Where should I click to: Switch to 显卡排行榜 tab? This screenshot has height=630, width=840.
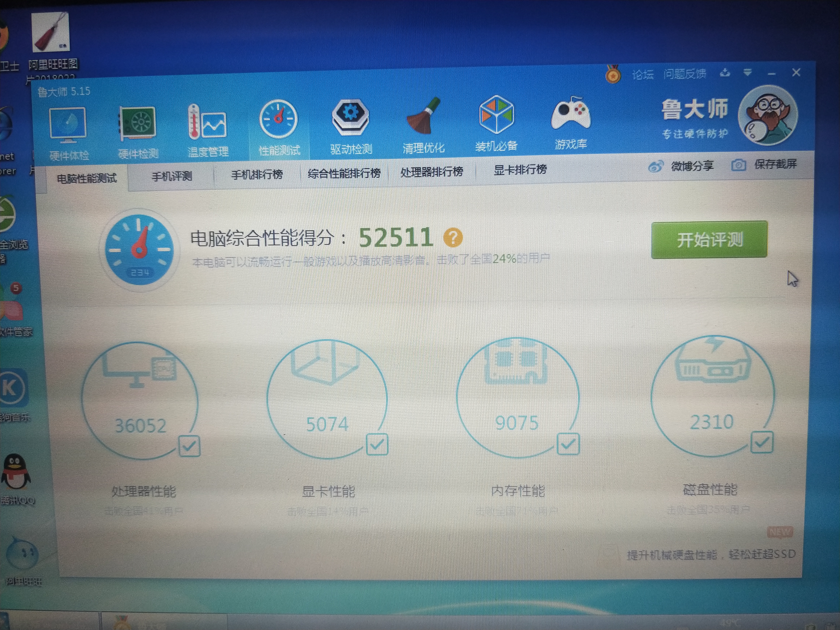tap(520, 170)
